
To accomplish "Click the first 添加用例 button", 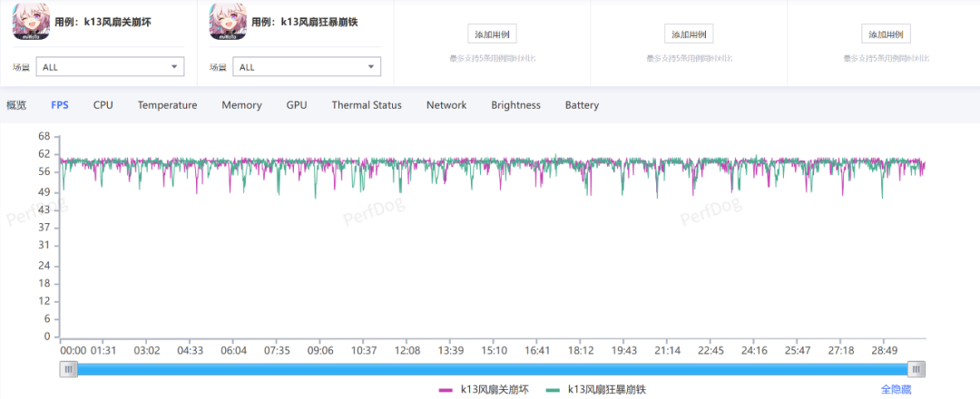I will pyautogui.click(x=493, y=34).
